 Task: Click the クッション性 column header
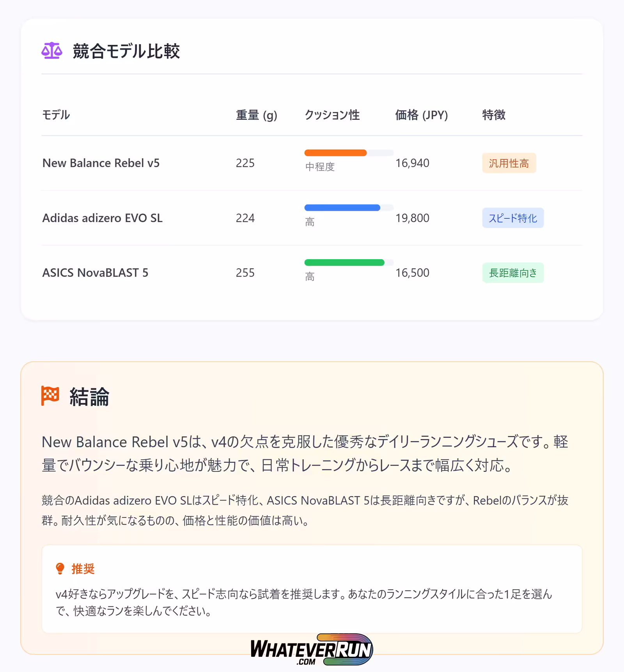tap(332, 115)
